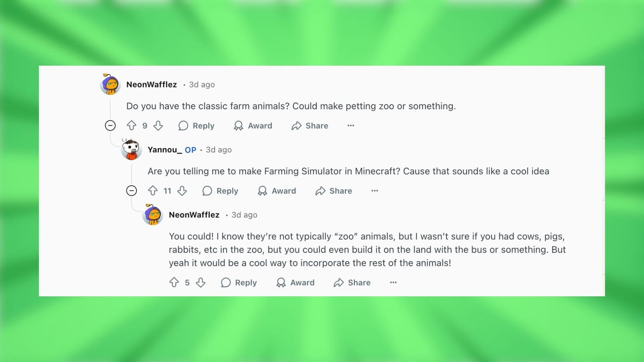
Task: Share the last comment in the thread
Action: [x=352, y=282]
